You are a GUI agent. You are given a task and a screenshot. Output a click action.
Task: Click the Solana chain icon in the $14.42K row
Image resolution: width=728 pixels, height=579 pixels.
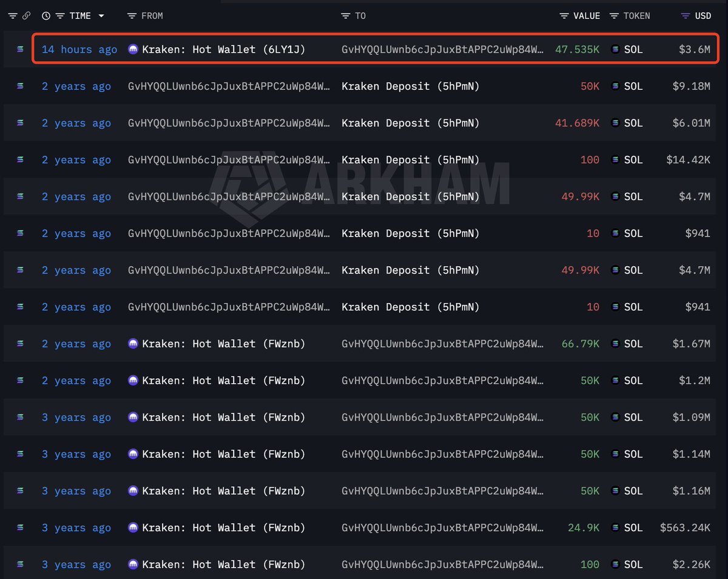pos(20,159)
